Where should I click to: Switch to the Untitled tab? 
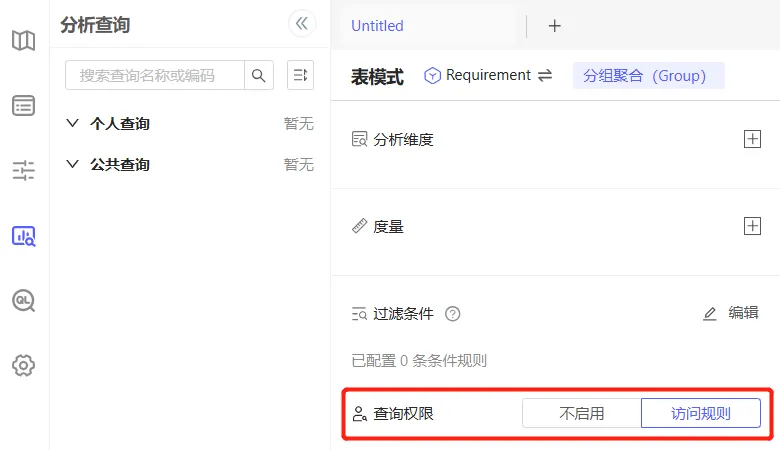coord(378,26)
